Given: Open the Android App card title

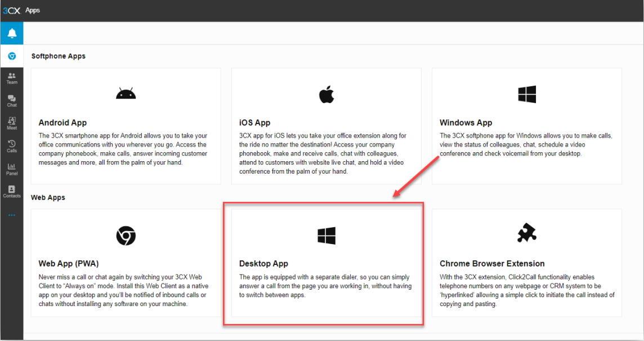Looking at the screenshot, I should [x=63, y=122].
